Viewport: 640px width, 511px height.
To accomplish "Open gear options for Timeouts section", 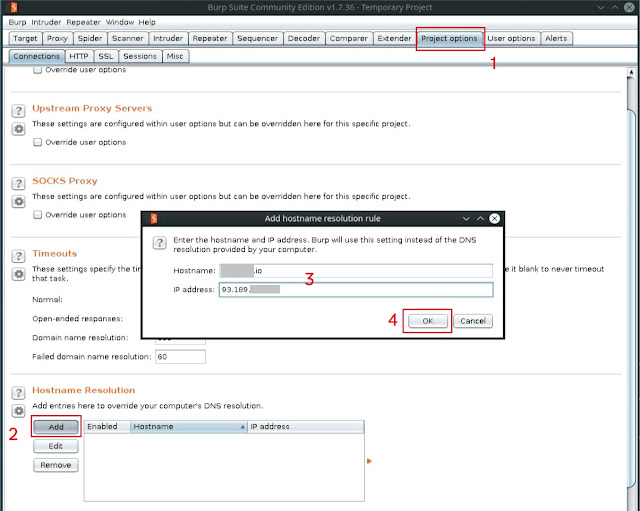I will tap(18, 274).
